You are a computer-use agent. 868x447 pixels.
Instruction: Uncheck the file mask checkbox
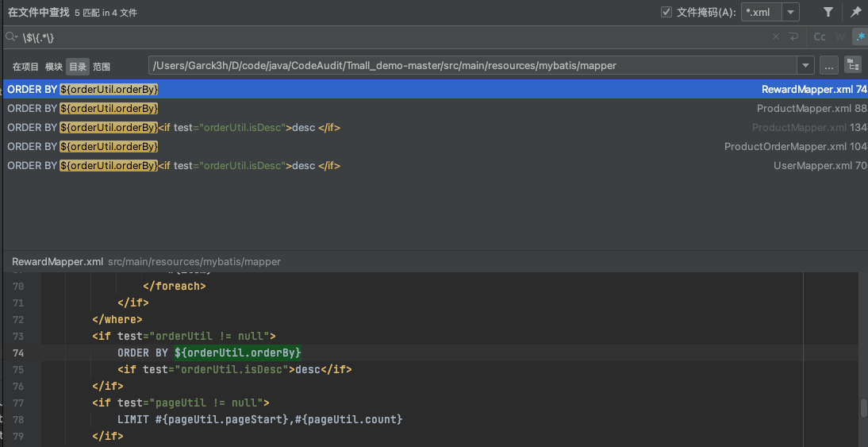666,12
